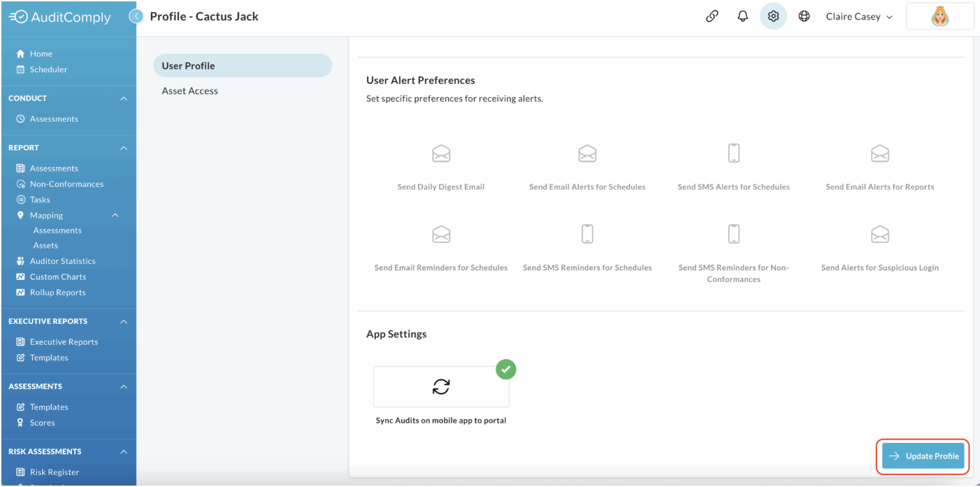
Task: Click the Scores ribbon icon
Action: [20, 423]
